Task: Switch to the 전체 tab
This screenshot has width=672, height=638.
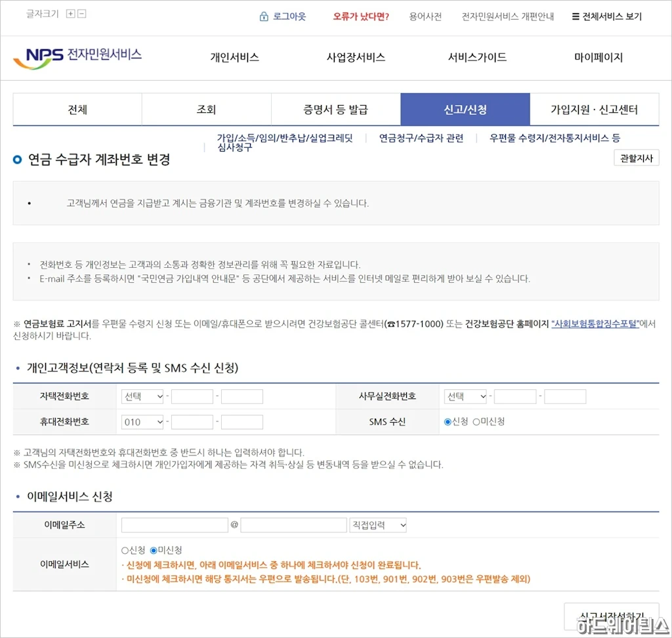Action: [x=77, y=110]
